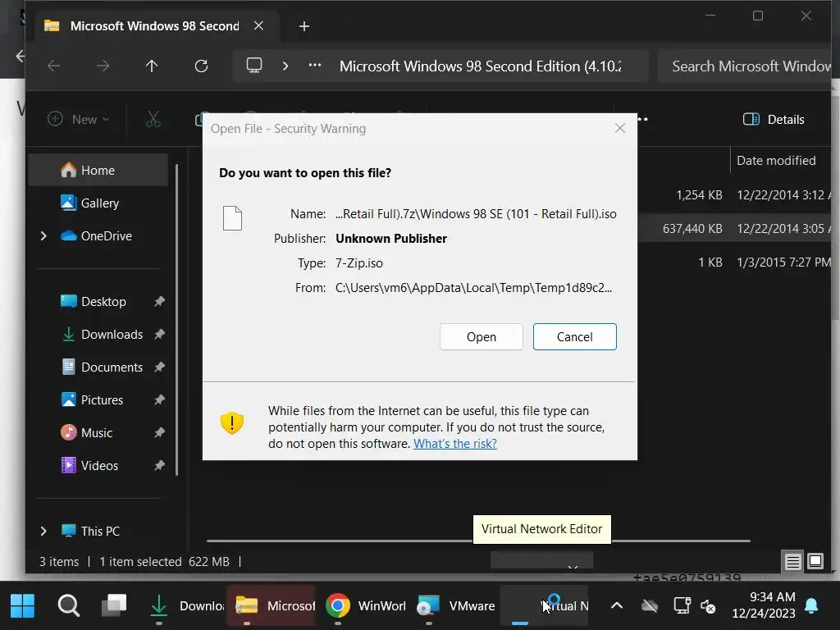Go forward in File Explorer

pyautogui.click(x=103, y=66)
